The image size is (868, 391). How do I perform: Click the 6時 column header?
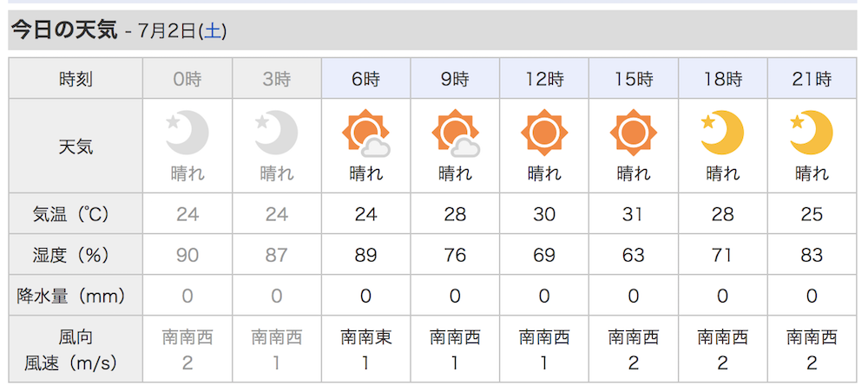(x=366, y=79)
